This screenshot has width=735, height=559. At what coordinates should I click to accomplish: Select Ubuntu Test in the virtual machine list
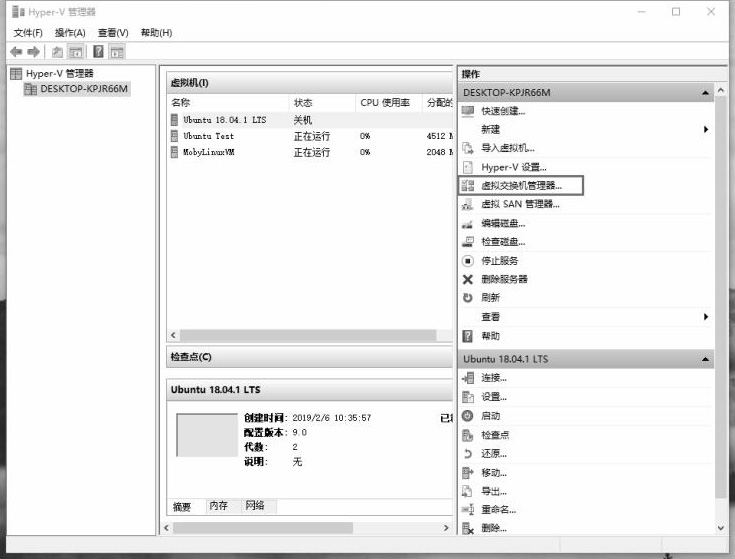208,136
